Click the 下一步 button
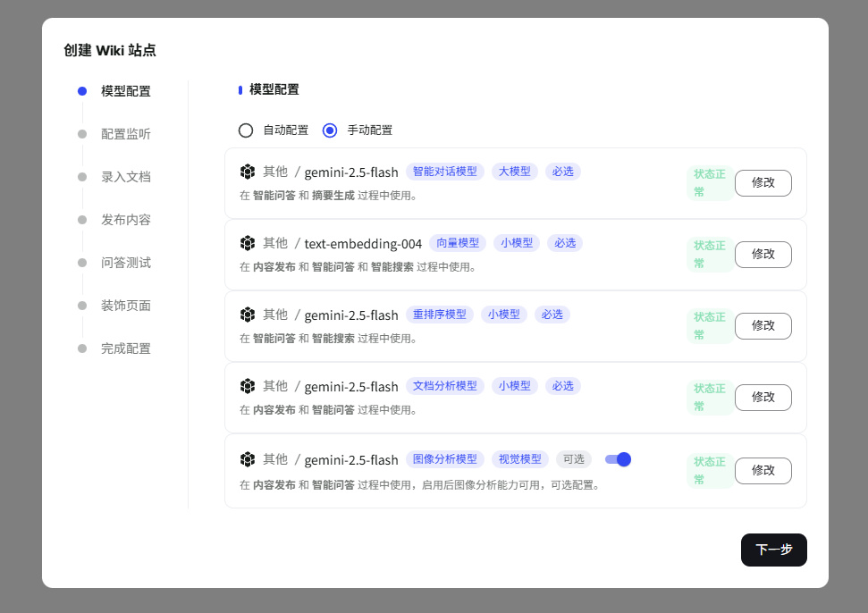 coord(773,550)
